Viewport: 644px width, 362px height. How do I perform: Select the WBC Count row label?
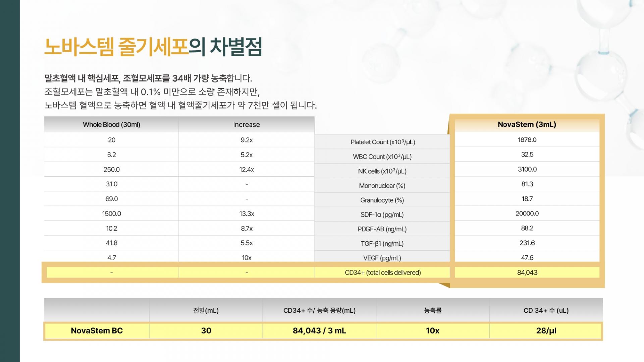tap(382, 157)
